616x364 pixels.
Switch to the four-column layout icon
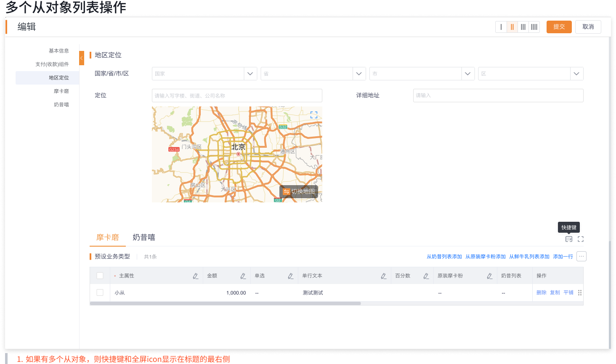point(534,27)
